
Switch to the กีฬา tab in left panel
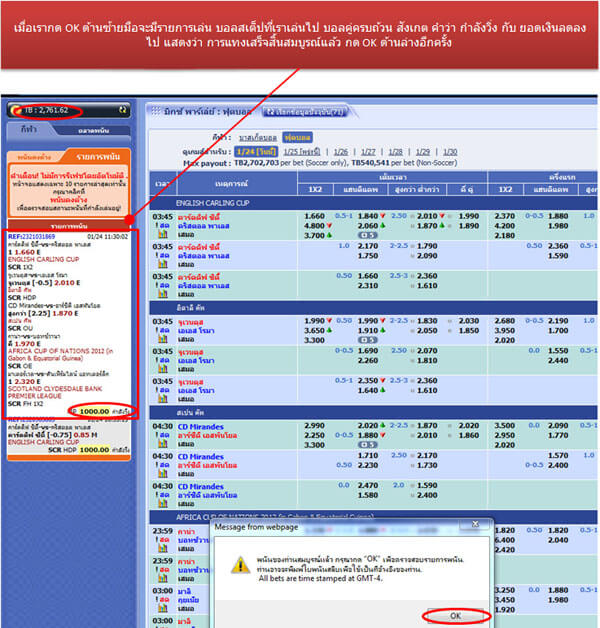[29, 130]
